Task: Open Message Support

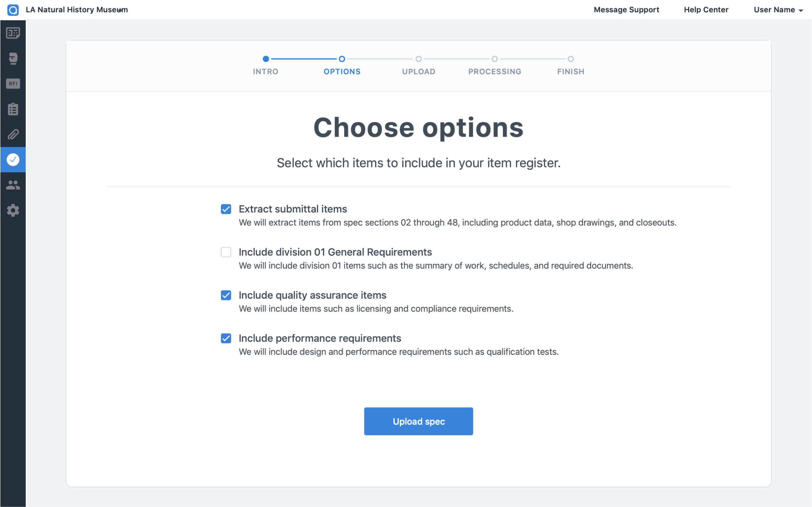Action: (626, 9)
